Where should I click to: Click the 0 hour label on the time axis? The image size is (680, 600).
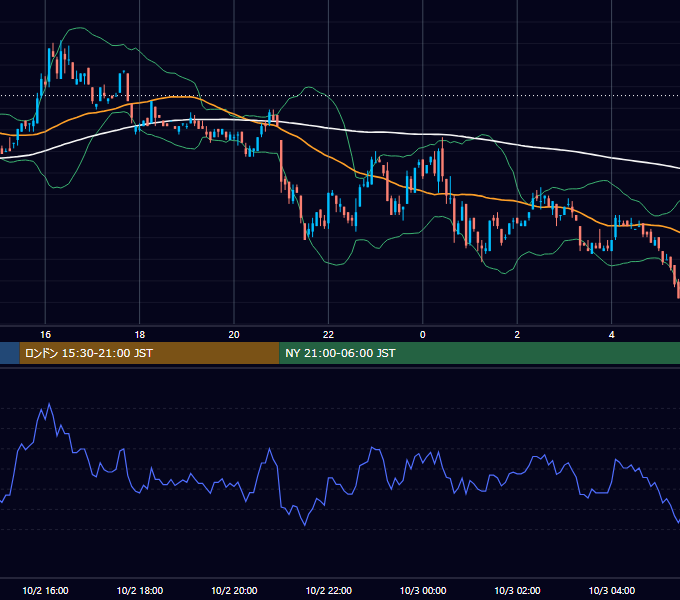[x=423, y=335]
